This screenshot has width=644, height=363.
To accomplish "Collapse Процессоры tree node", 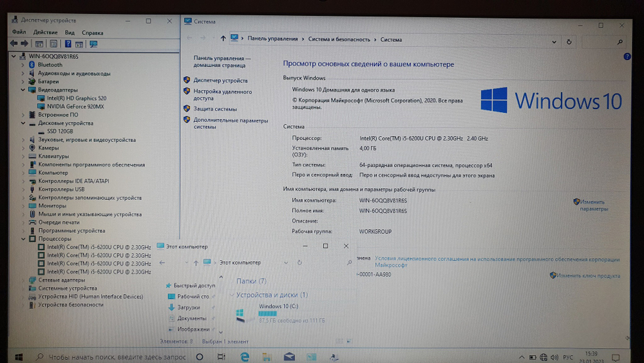I will click(23, 239).
